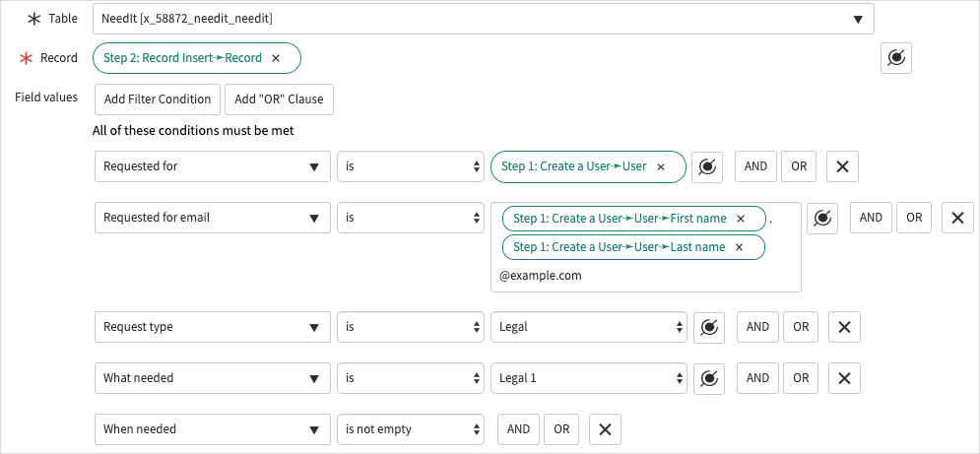Change operator in Requested for email row
Screen dimensions: 980x454
point(411,219)
